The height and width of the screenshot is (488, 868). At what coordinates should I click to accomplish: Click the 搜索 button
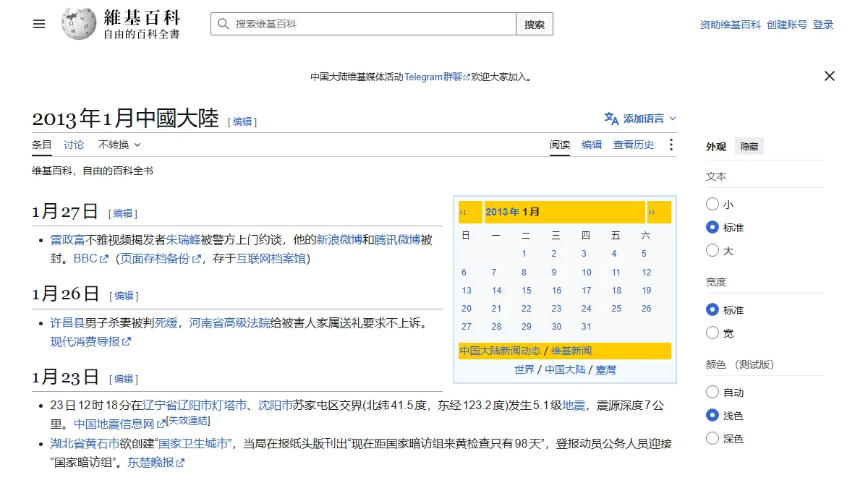click(x=535, y=24)
